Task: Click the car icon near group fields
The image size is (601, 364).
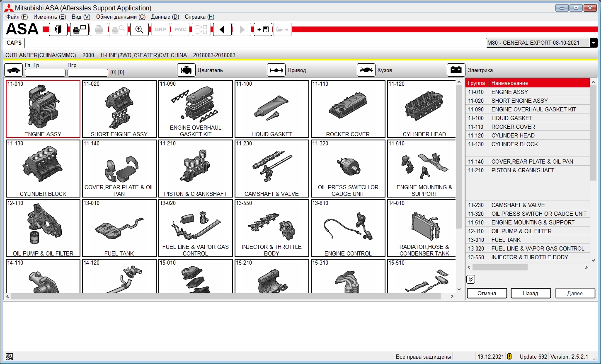Action: coord(13,70)
